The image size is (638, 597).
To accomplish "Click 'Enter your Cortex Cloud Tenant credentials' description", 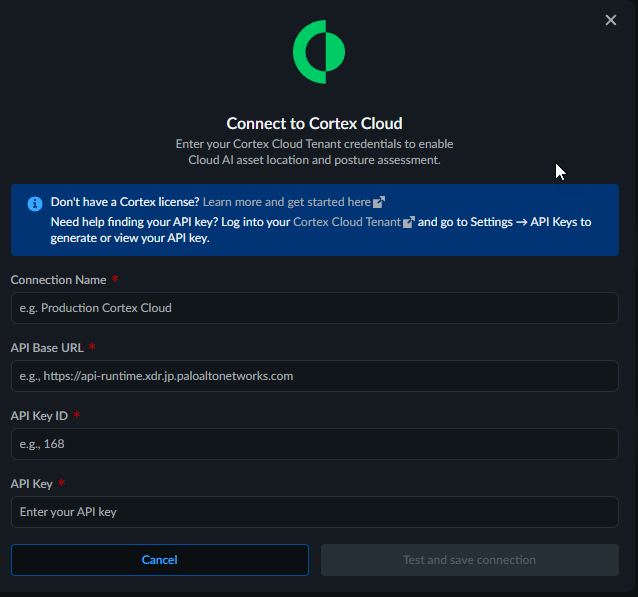I will tap(315, 152).
